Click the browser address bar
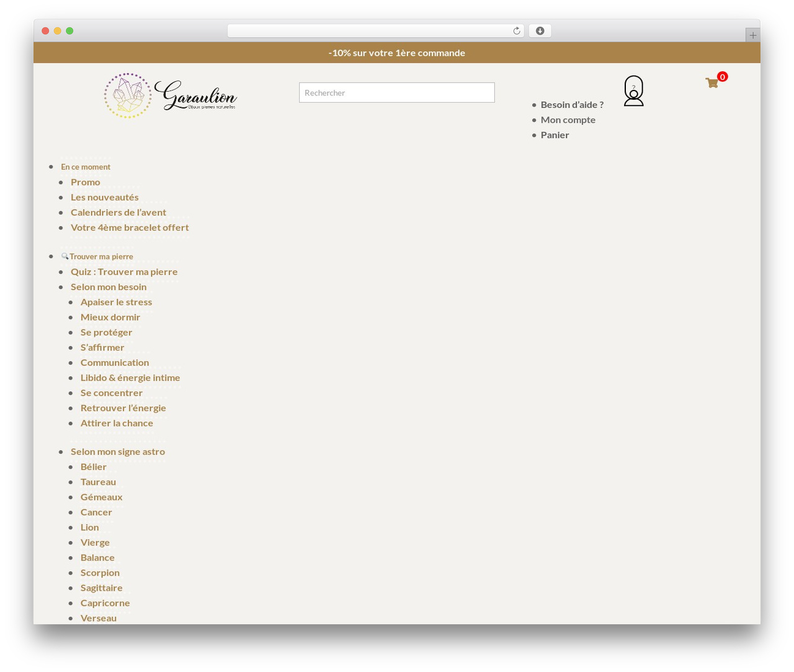Screen dimensions: 794x672 pyautogui.click(x=375, y=31)
